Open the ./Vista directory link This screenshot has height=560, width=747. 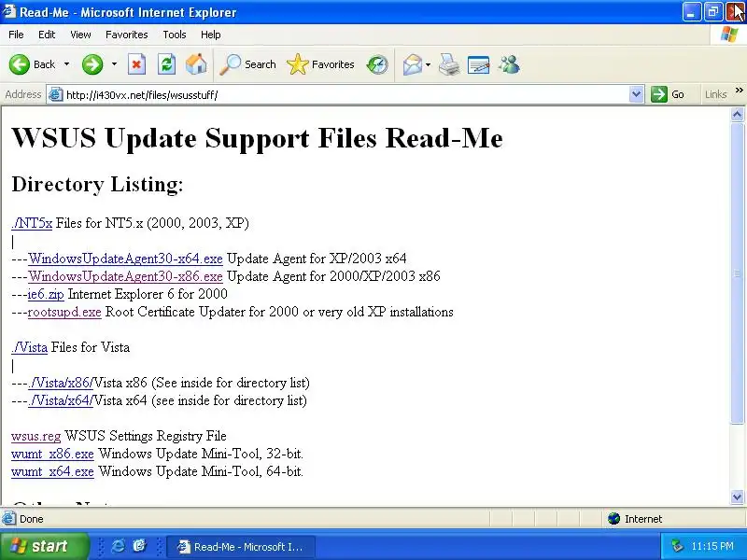[x=30, y=347]
